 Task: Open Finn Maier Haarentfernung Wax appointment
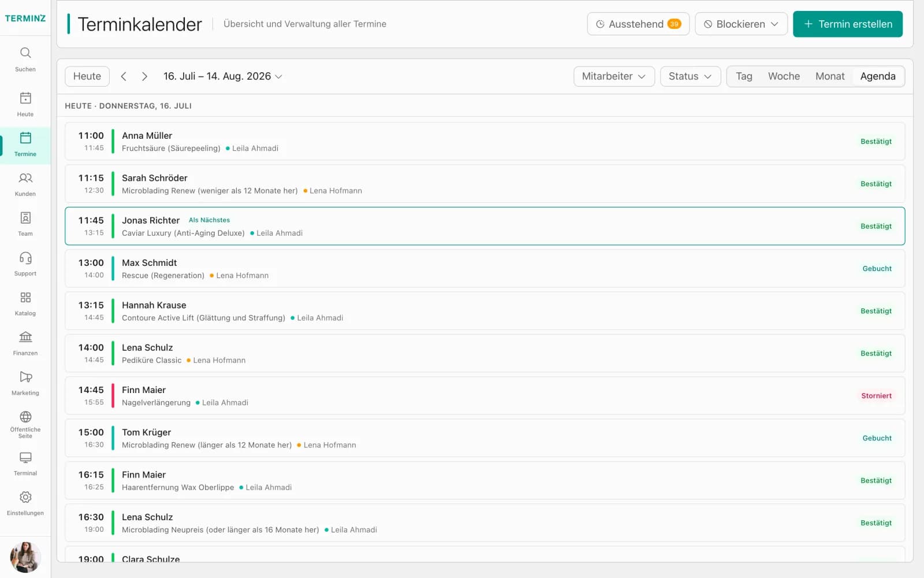coord(485,480)
